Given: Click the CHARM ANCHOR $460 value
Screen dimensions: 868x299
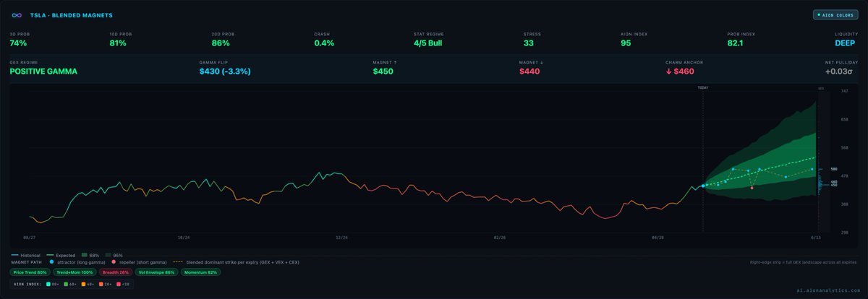Looking at the screenshot, I should pyautogui.click(x=680, y=71).
